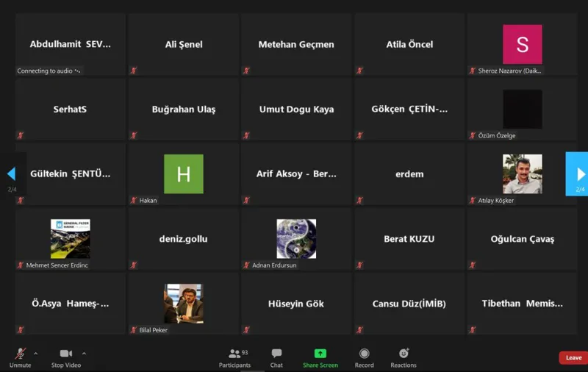Click the red Leave button

point(573,358)
